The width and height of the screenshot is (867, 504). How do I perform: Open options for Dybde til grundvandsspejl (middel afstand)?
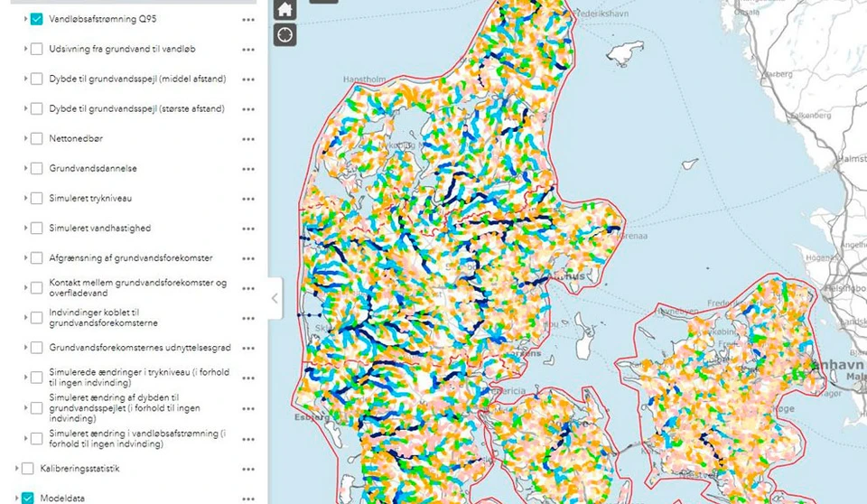click(x=248, y=79)
